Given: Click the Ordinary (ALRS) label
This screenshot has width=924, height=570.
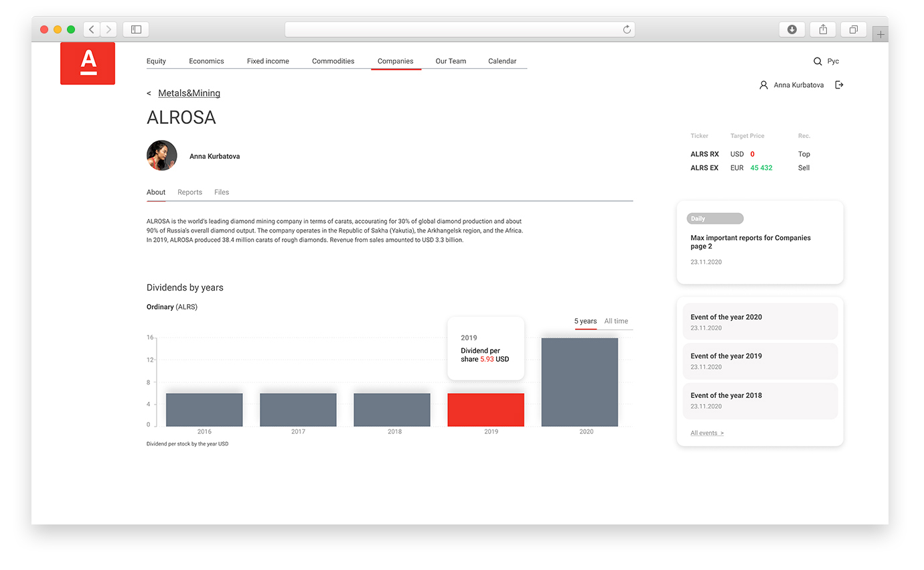Looking at the screenshot, I should (172, 307).
